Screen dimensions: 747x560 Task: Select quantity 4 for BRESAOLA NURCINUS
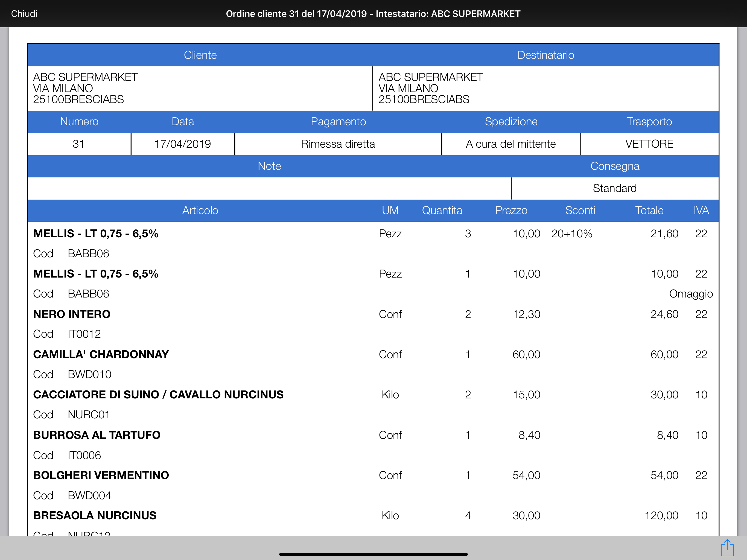[x=468, y=516]
